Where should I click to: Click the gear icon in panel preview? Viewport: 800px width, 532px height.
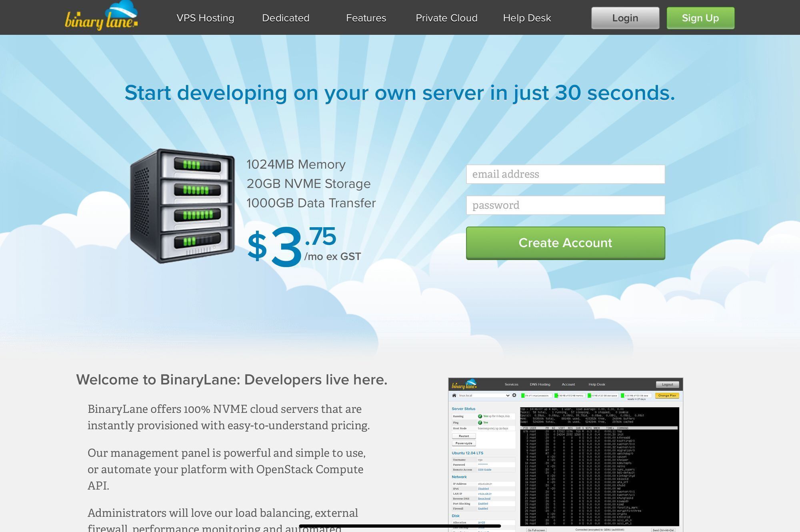[x=514, y=396]
